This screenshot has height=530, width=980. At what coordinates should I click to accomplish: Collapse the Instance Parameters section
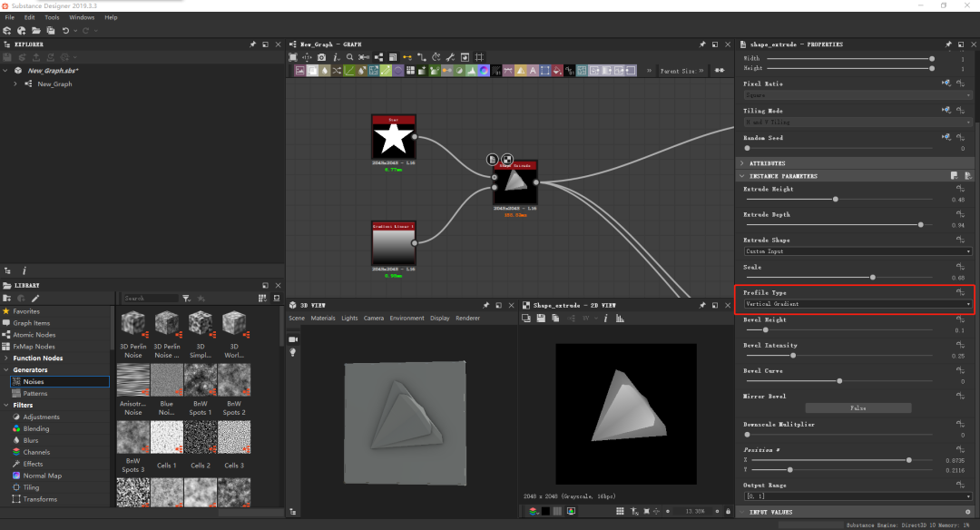tap(742, 176)
